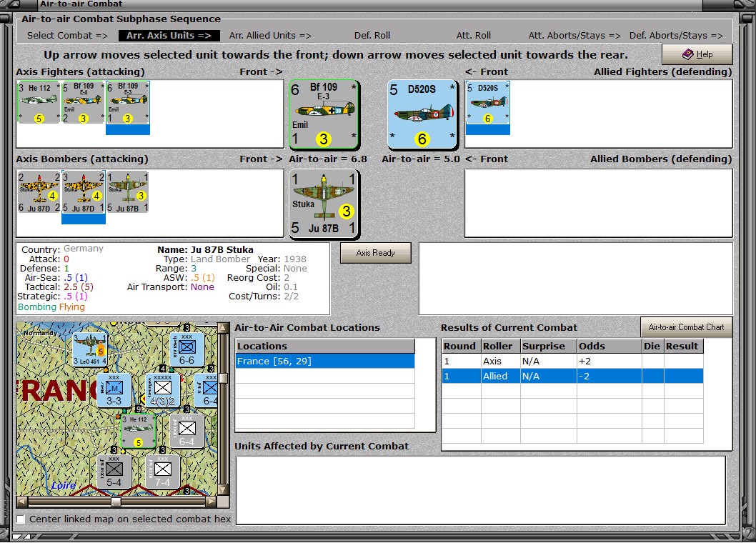Click the Def. Aborts/Stays subphase step
Image resolution: width=756 pixels, height=543 pixels.
pyautogui.click(x=676, y=36)
